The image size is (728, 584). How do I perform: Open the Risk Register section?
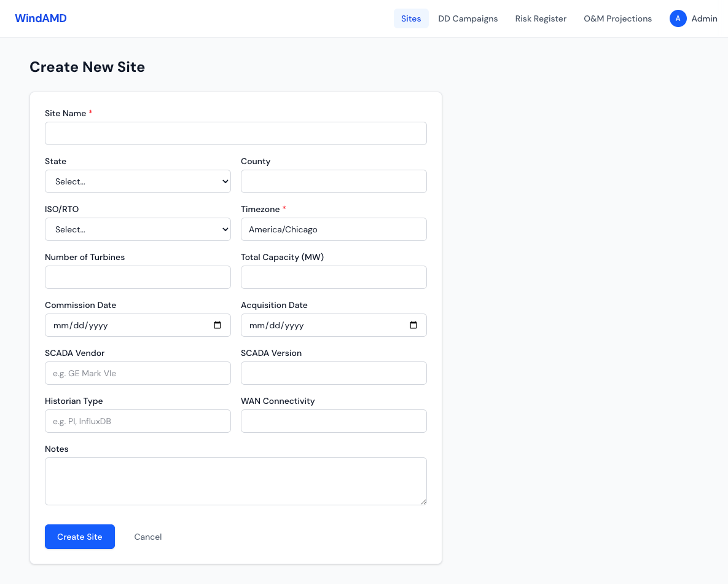[x=541, y=18]
